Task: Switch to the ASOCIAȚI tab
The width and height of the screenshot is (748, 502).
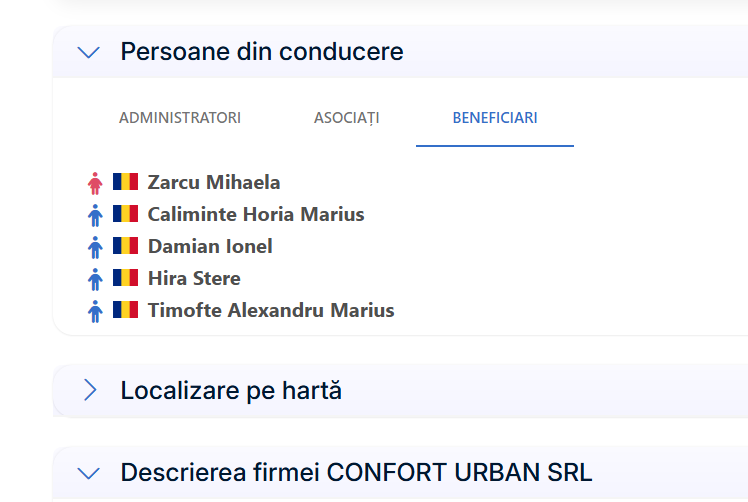Action: pyautogui.click(x=347, y=118)
